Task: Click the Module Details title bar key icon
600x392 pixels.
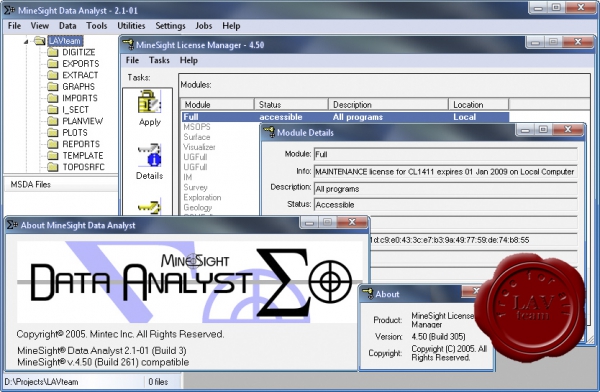Action: 269,132
